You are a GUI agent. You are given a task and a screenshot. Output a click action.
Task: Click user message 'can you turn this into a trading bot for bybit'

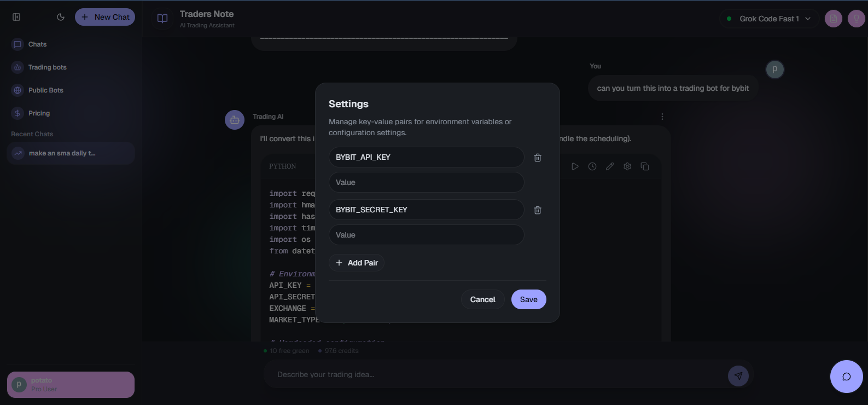(x=673, y=88)
